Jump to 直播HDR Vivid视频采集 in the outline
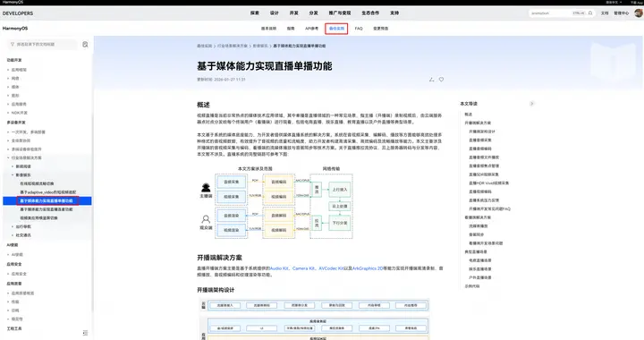644x340 pixels. [x=488, y=183]
